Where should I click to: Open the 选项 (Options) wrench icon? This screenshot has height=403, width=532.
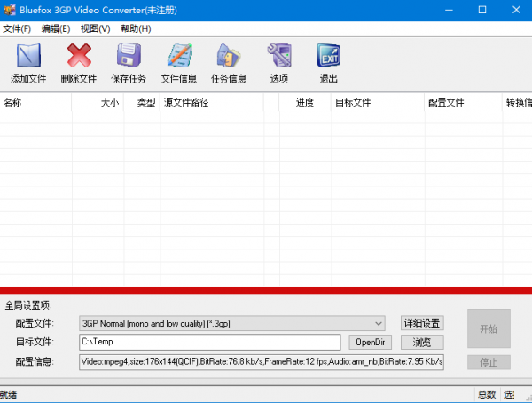coord(279,55)
